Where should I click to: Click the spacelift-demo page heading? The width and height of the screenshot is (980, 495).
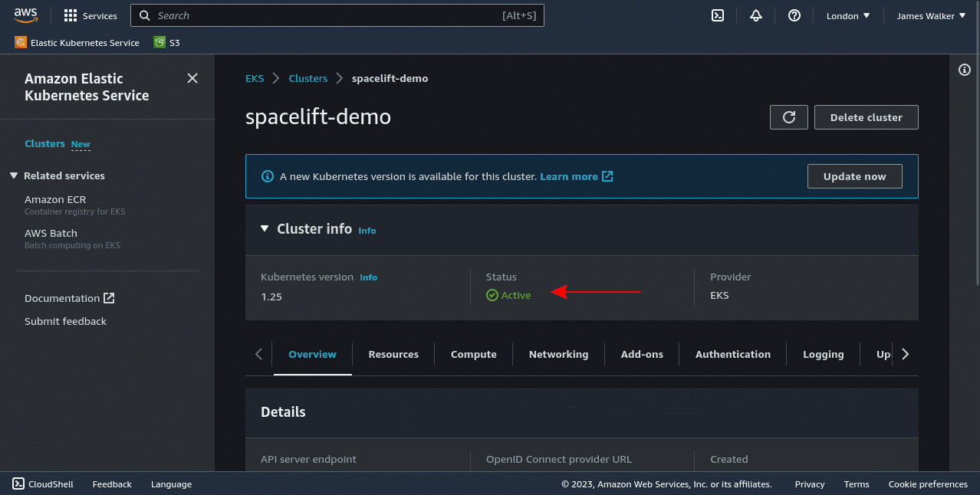(x=318, y=116)
